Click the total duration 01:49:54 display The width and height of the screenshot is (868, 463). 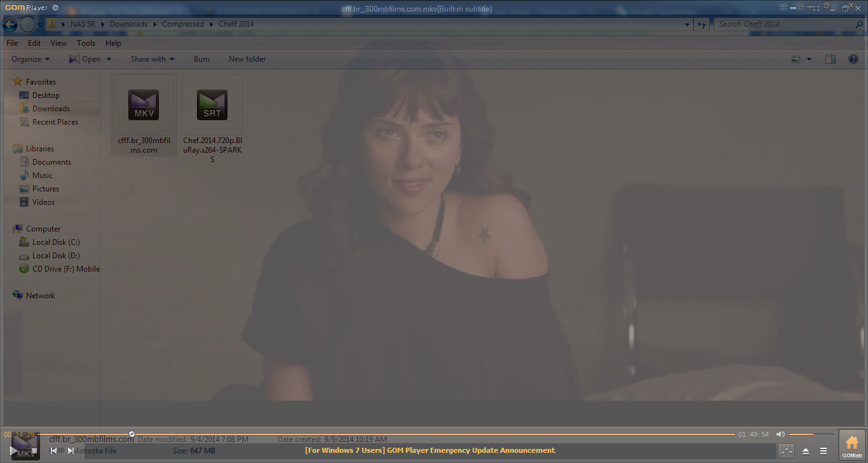pos(753,434)
